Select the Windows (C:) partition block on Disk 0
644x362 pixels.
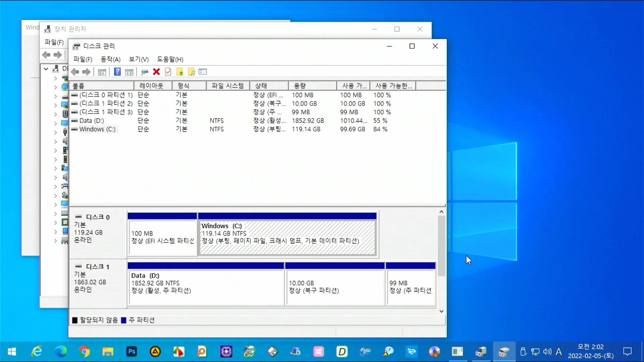pos(287,235)
